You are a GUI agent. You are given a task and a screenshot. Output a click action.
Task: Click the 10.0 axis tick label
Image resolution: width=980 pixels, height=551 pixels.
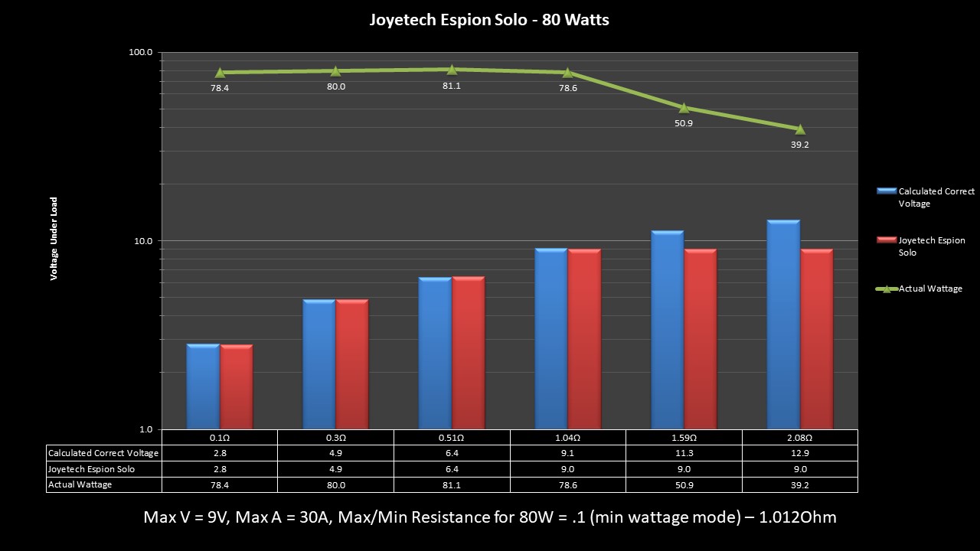point(142,240)
